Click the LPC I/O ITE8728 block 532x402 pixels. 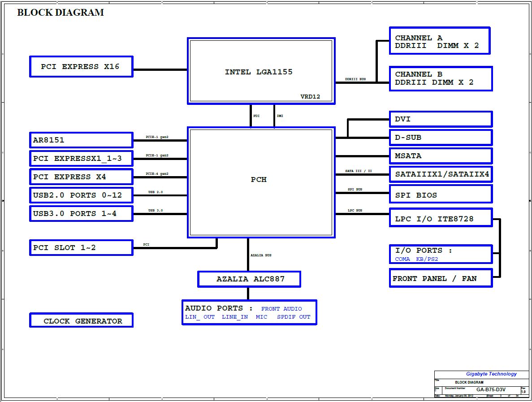441,218
